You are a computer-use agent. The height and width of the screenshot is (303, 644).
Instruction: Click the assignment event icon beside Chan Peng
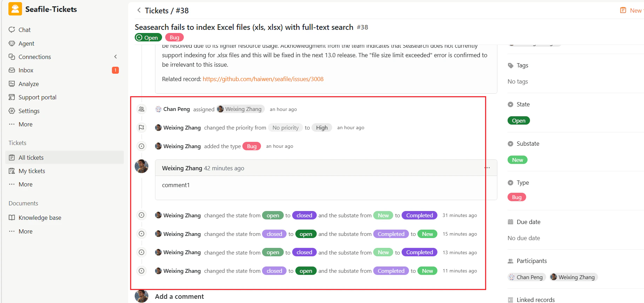click(141, 109)
